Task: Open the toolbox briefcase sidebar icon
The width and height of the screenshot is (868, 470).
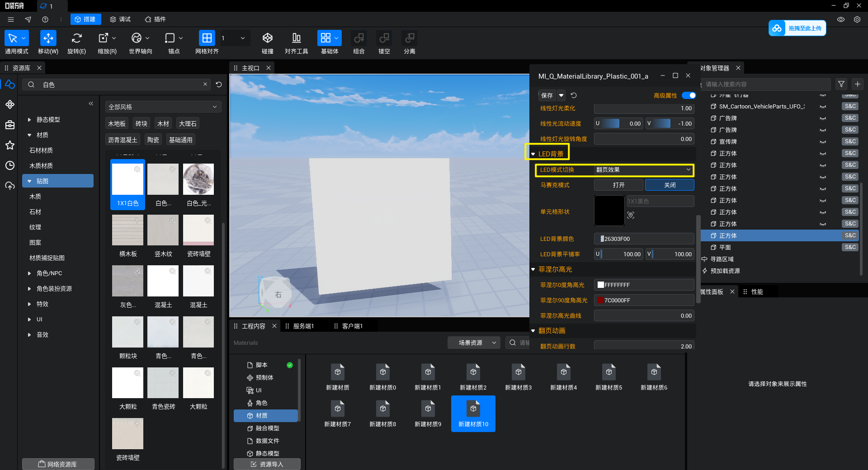Action: 10,125
